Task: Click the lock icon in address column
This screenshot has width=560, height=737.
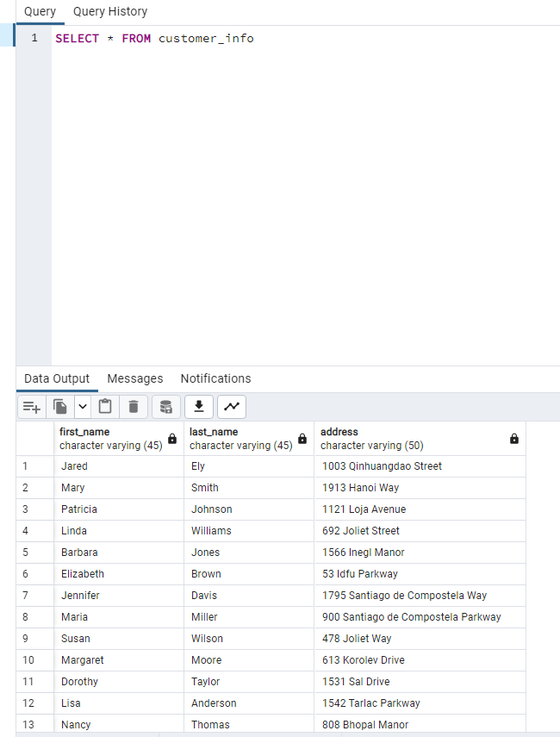Action: coord(514,439)
